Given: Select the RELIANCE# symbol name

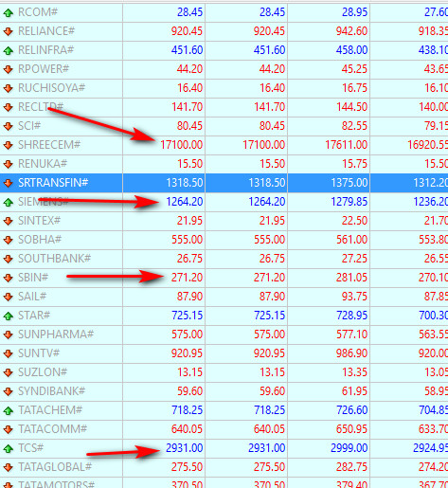Looking at the screenshot, I should click(46, 31).
